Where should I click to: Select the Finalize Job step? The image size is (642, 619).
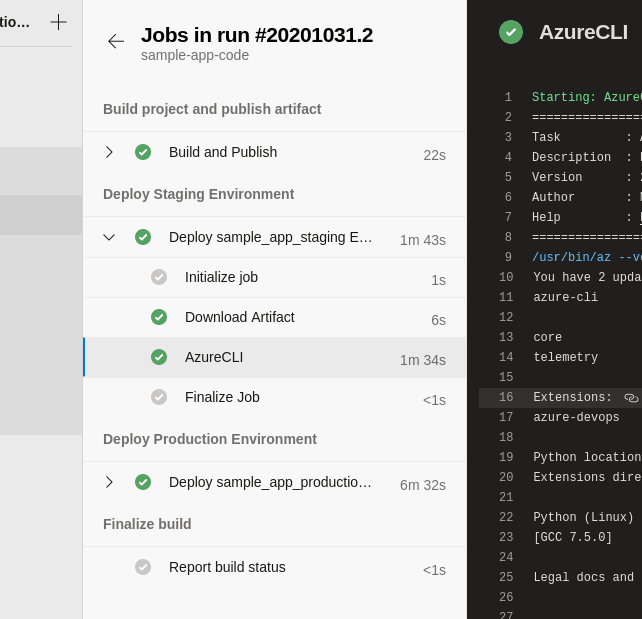(275, 397)
